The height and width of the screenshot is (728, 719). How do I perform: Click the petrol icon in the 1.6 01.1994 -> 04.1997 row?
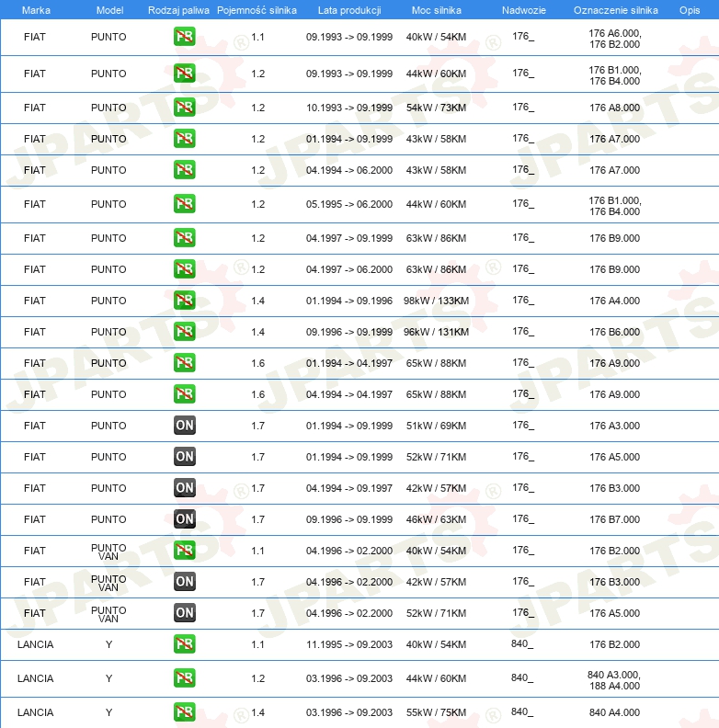(x=185, y=363)
